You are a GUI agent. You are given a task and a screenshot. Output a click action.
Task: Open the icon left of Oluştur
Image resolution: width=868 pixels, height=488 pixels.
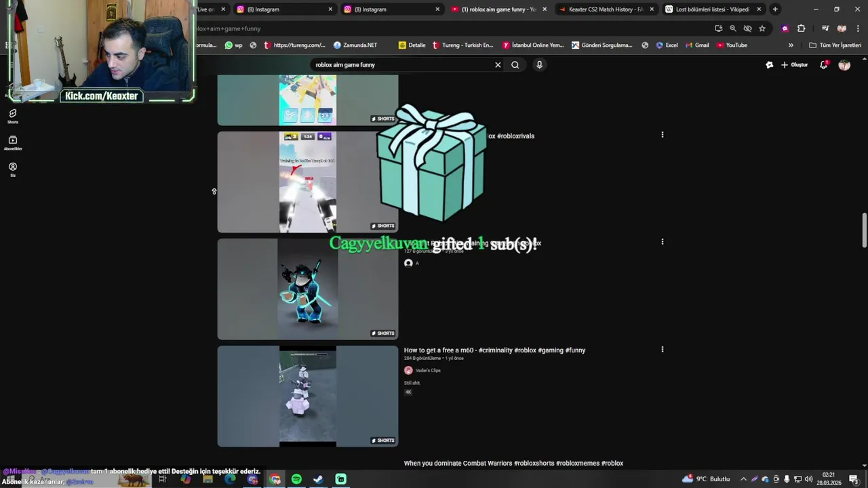769,65
